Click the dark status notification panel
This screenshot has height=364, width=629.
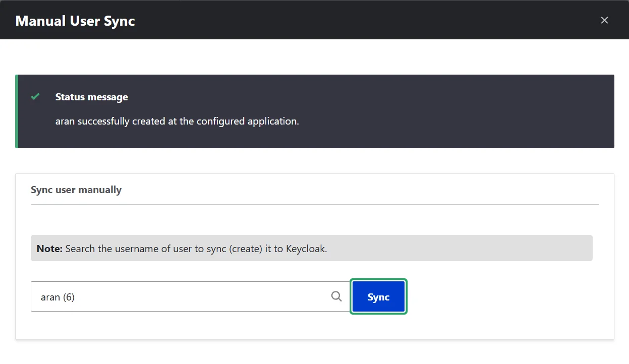coord(454,111)
